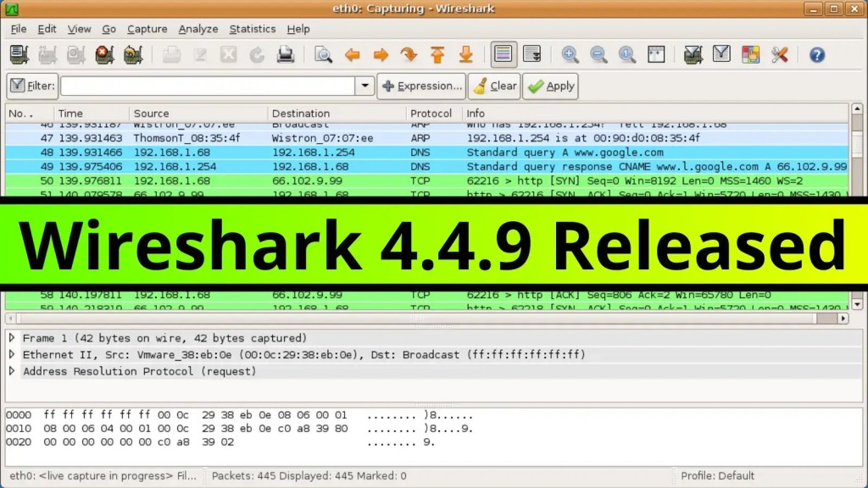
Task: Zoom in on packet list text
Action: click(x=570, y=54)
